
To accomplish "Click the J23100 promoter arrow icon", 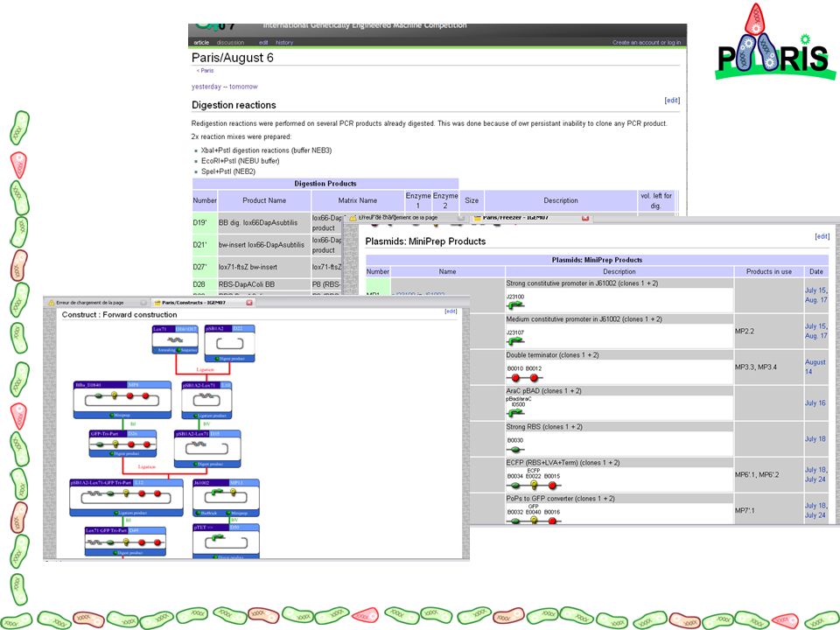I will pos(515,305).
